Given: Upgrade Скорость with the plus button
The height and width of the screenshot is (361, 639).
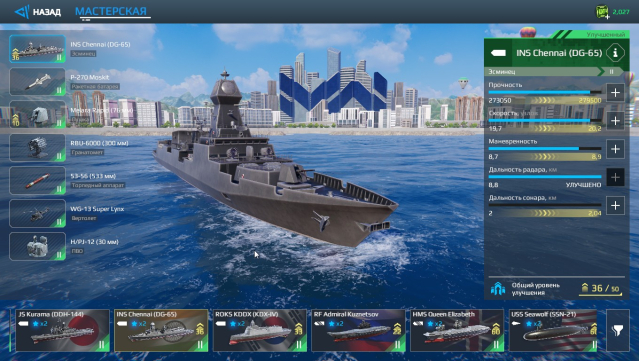Looking at the screenshot, I should tap(615, 121).
